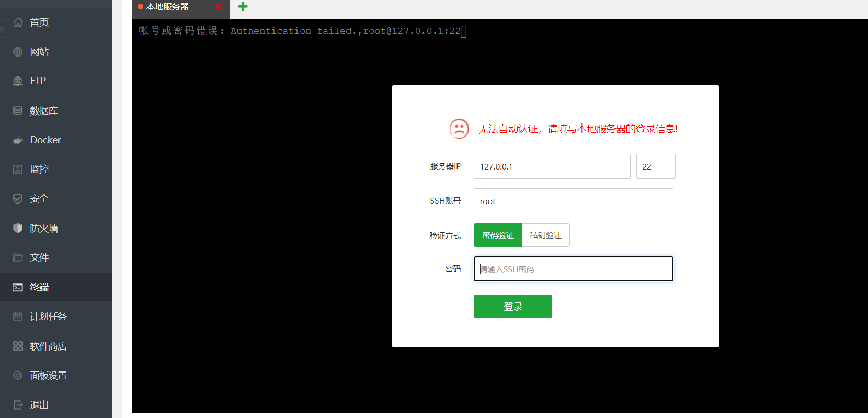This screenshot has width=868, height=418.
Task: Click the monitor icon beside 监控
Action: pos(18,169)
